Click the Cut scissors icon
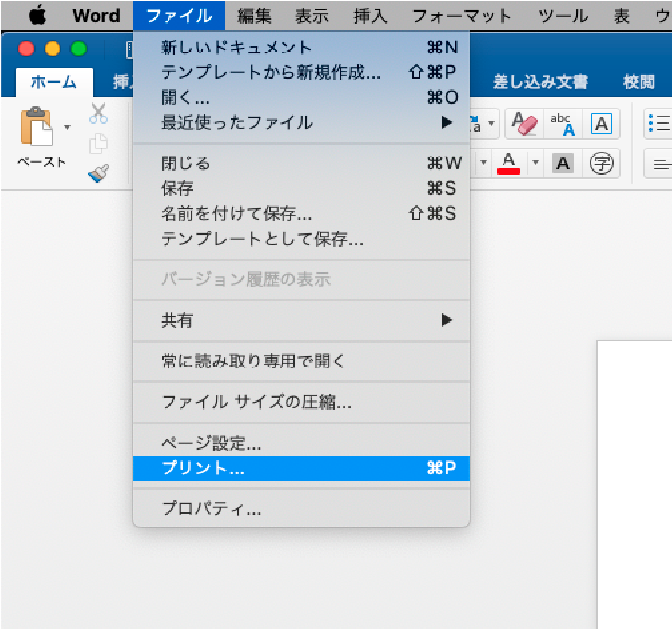 pos(98,114)
